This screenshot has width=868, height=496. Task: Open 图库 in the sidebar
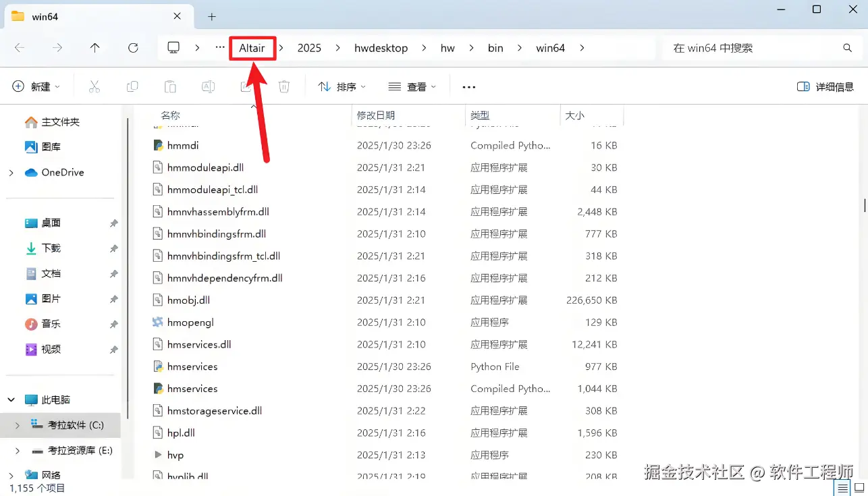coord(43,146)
